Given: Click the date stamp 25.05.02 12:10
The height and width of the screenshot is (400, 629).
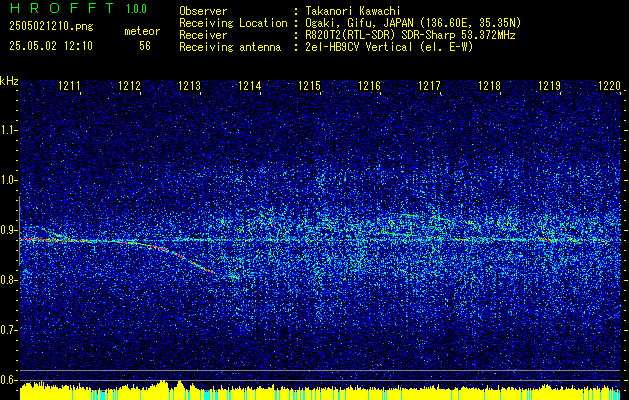Looking at the screenshot, I should click(51, 46).
